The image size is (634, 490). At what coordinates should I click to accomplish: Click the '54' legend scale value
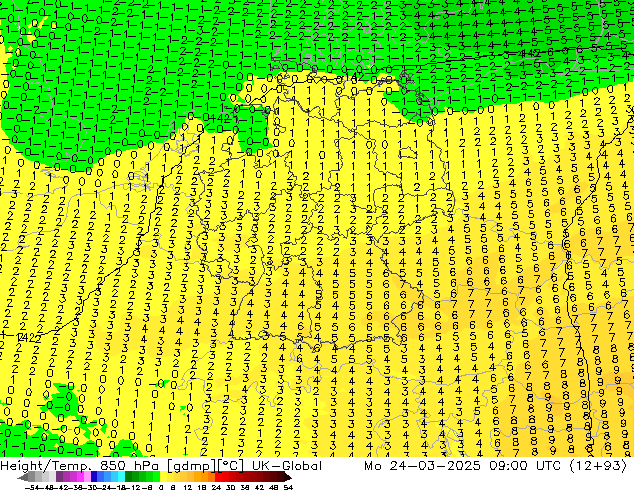288,487
